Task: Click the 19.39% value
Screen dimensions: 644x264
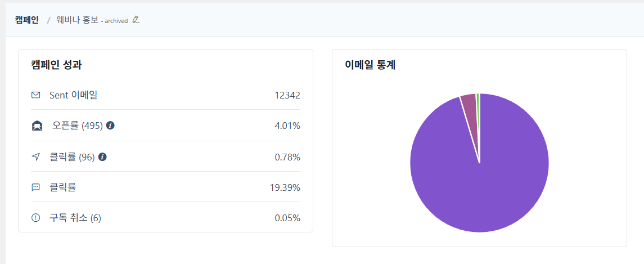Action: [x=285, y=187]
